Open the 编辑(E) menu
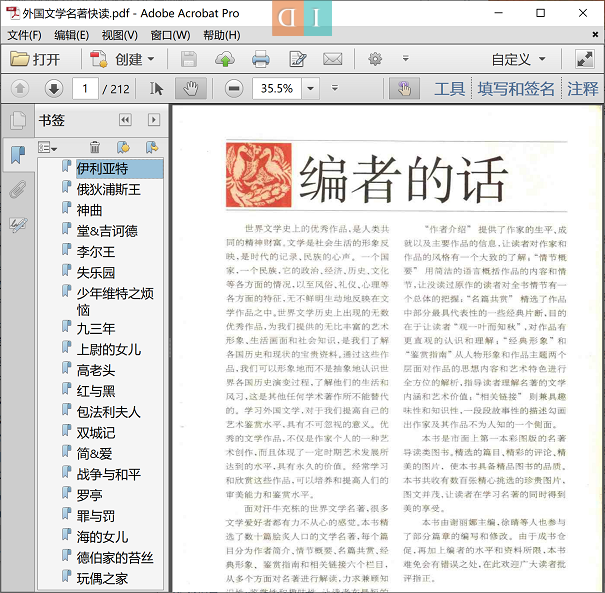The width and height of the screenshot is (605, 593). pyautogui.click(x=71, y=35)
